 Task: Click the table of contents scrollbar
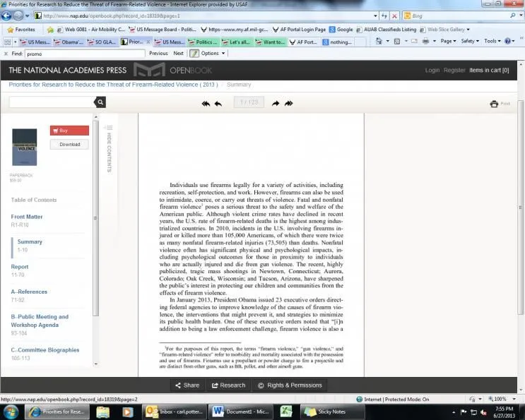(96, 212)
